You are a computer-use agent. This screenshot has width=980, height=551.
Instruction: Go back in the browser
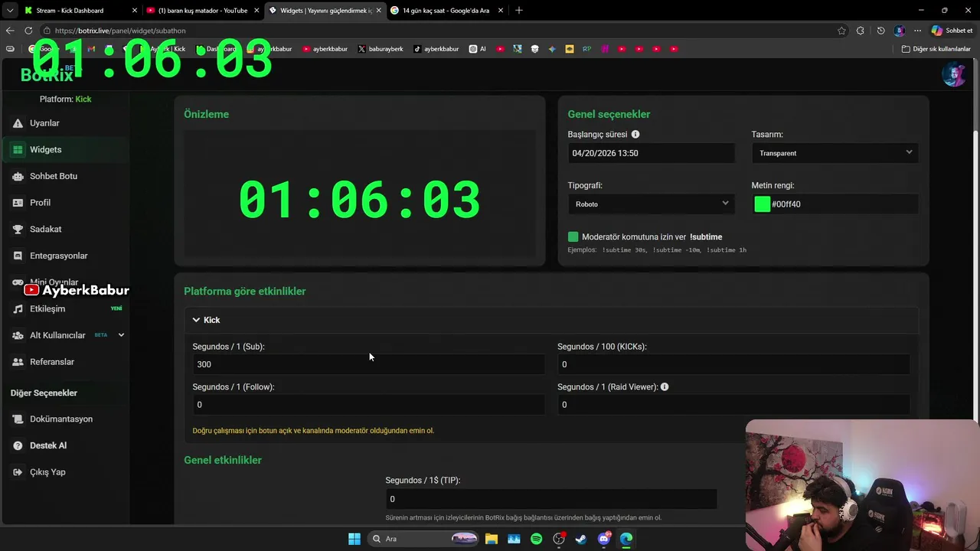[10, 31]
